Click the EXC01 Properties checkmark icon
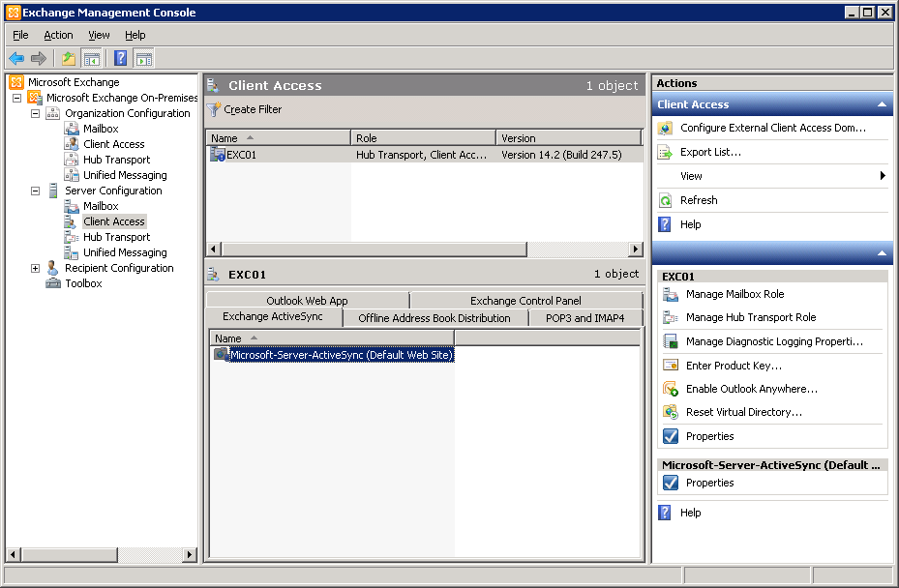 pos(671,436)
